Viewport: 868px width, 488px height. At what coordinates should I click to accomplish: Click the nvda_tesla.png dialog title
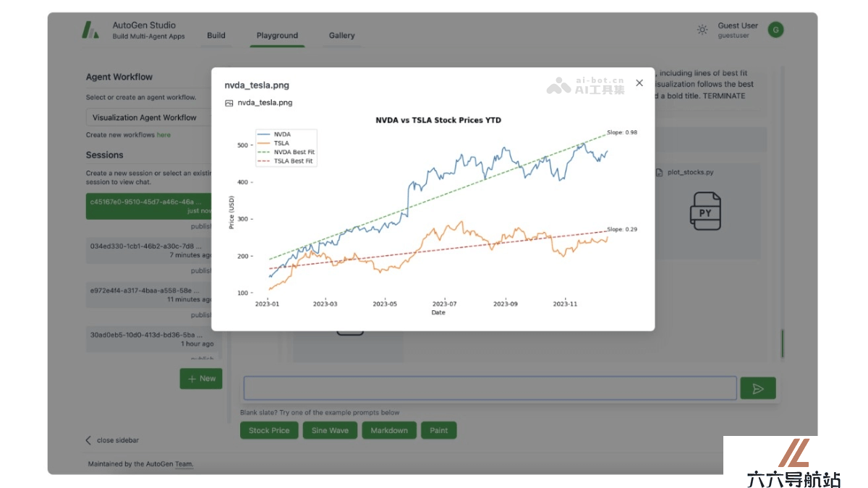coord(257,85)
